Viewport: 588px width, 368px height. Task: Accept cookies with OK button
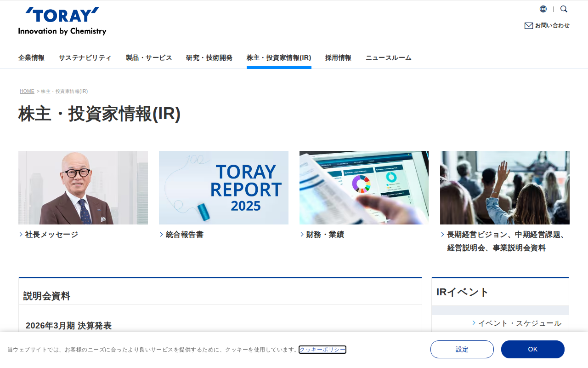[533, 349]
